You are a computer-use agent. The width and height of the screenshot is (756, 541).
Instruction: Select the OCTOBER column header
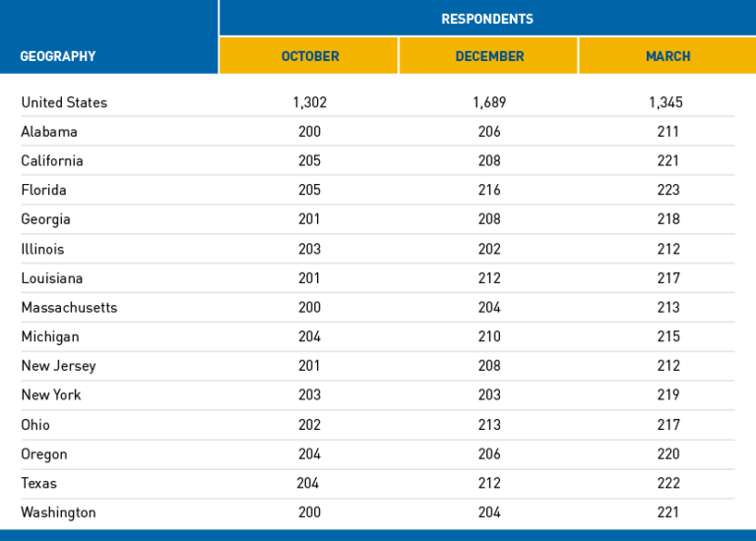tap(310, 56)
